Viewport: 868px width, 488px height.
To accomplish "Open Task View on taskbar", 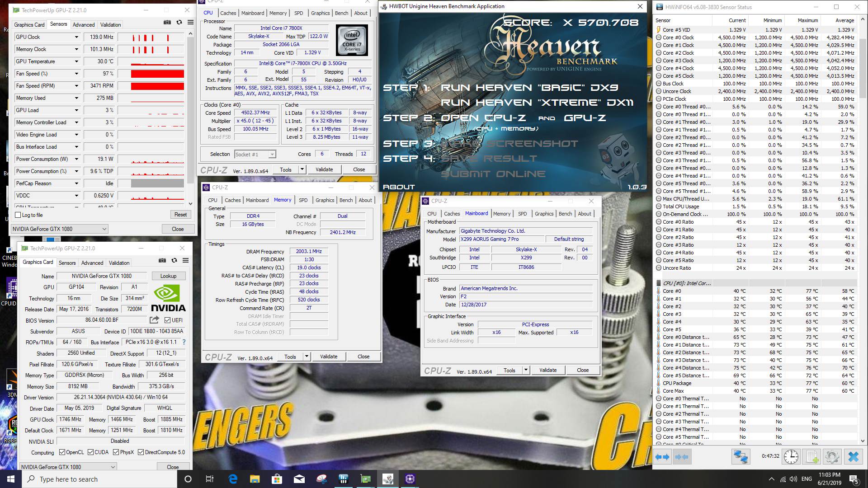I will click(210, 479).
